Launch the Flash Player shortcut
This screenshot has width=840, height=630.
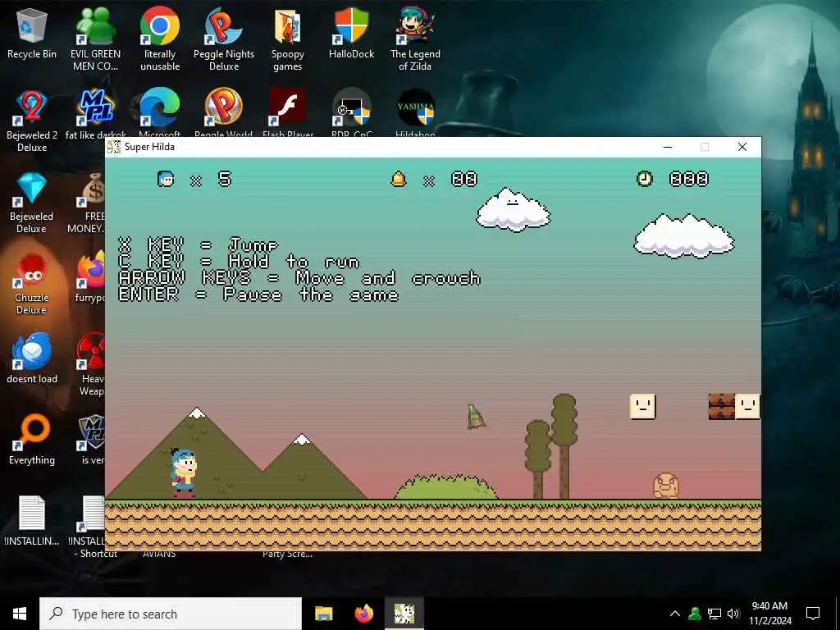(x=288, y=112)
